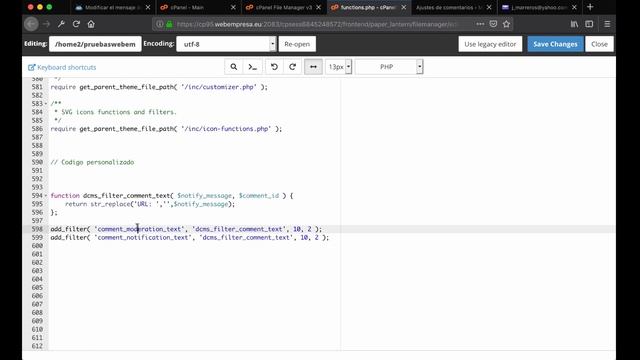Click the macOS yellow minimize button
640x360 pixels.
(40, 7)
